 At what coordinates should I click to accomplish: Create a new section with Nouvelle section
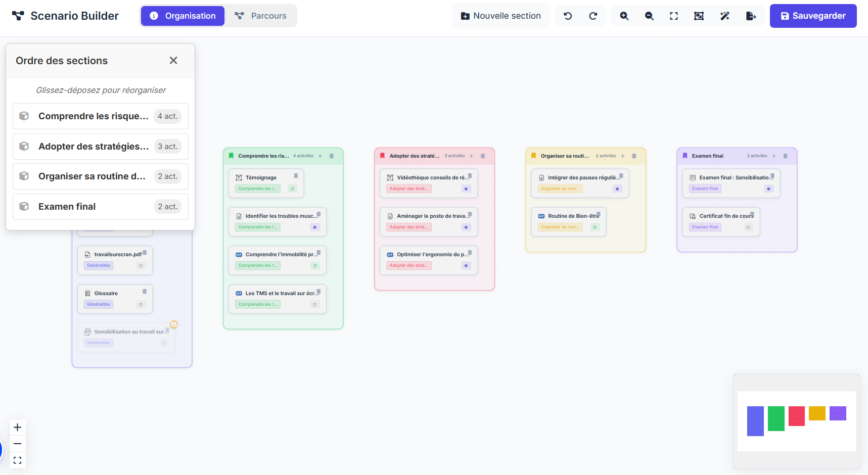[x=500, y=16]
